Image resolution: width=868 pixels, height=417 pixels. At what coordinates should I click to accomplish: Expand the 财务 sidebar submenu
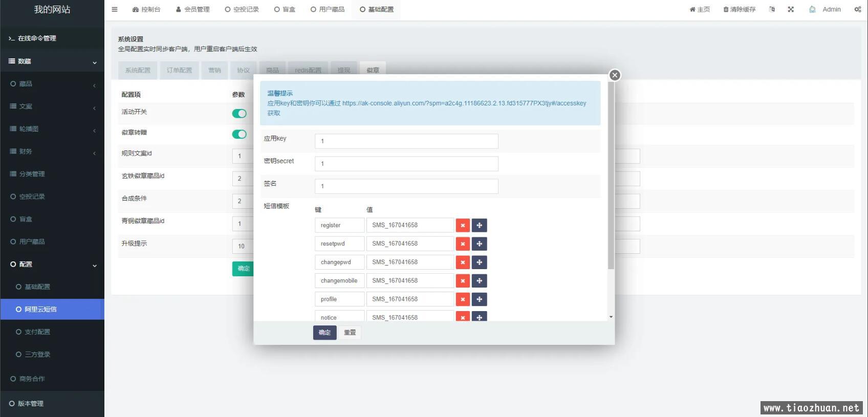tap(52, 151)
